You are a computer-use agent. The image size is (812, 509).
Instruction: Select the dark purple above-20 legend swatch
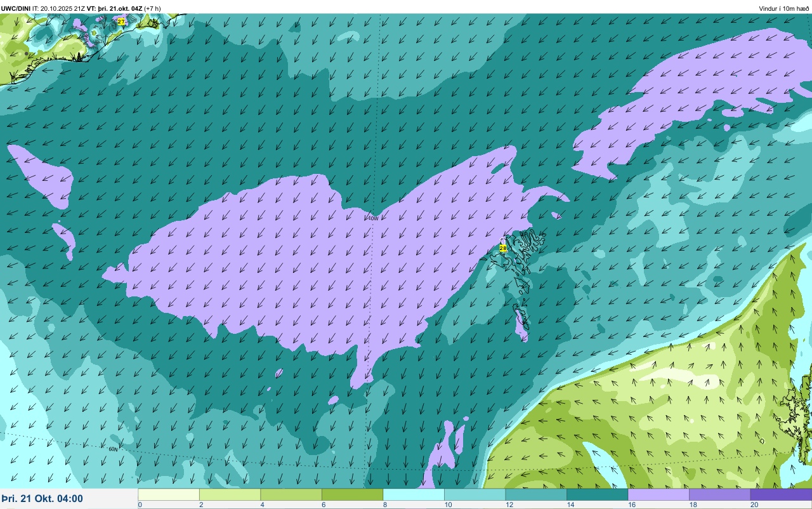[x=781, y=494]
